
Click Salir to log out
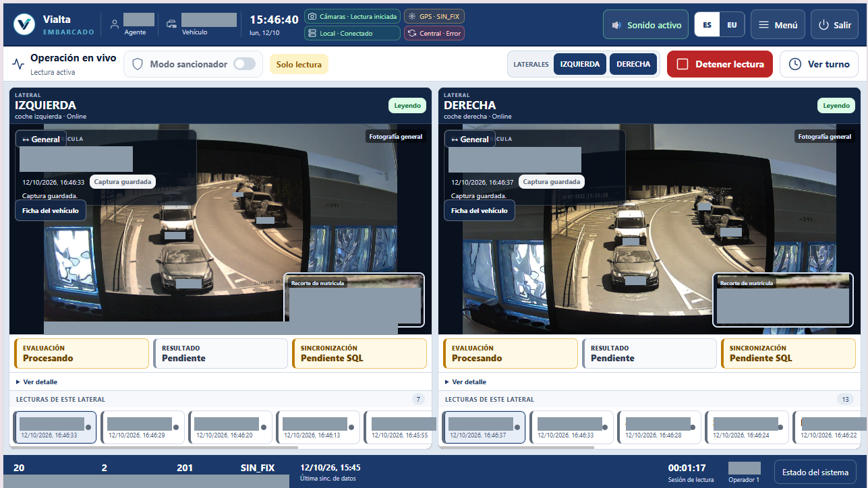834,25
